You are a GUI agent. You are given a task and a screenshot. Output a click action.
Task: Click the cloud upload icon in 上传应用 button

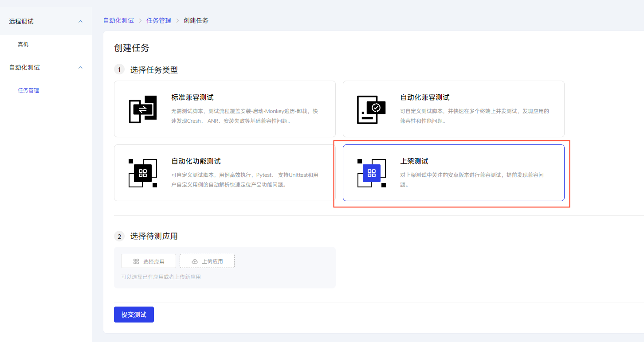194,261
